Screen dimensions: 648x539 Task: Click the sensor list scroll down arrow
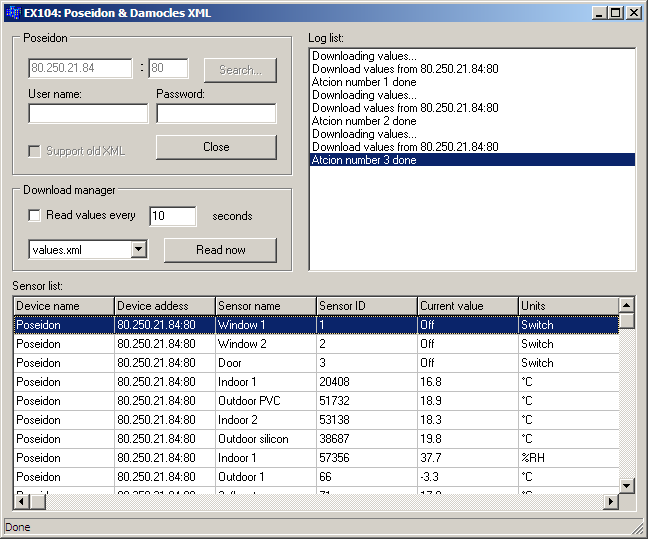coord(627,486)
